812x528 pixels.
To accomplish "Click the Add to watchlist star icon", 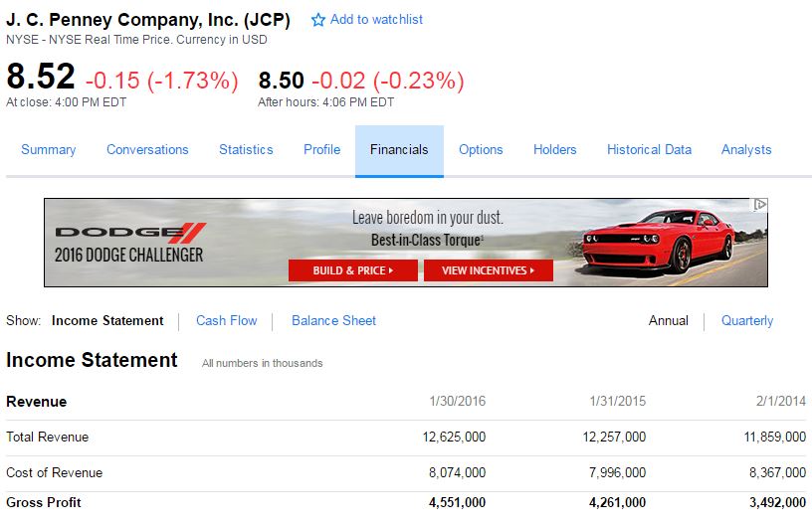I will [x=318, y=20].
